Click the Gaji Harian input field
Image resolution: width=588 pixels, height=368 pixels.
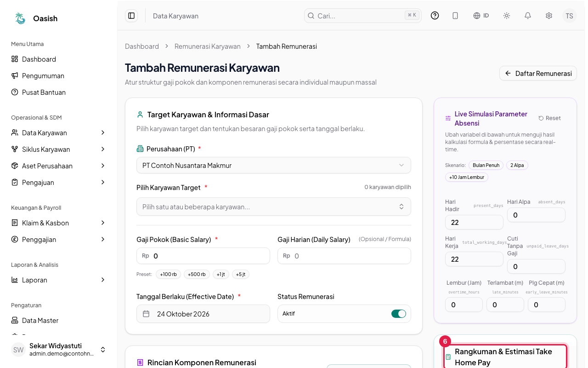pos(344,256)
